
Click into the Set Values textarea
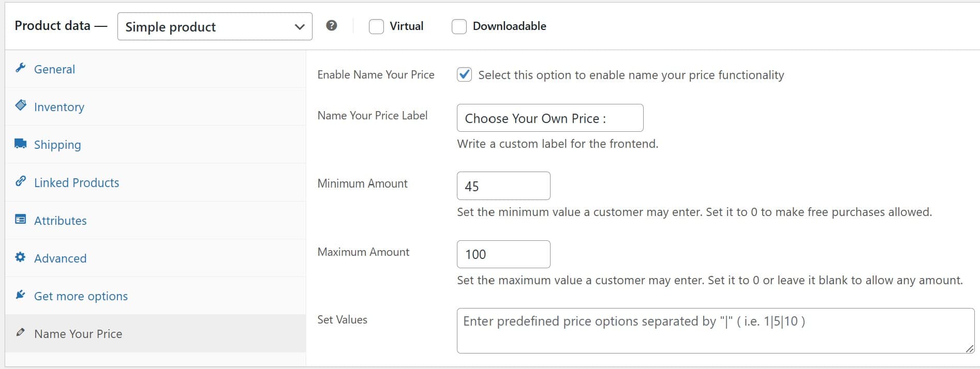[x=716, y=331]
